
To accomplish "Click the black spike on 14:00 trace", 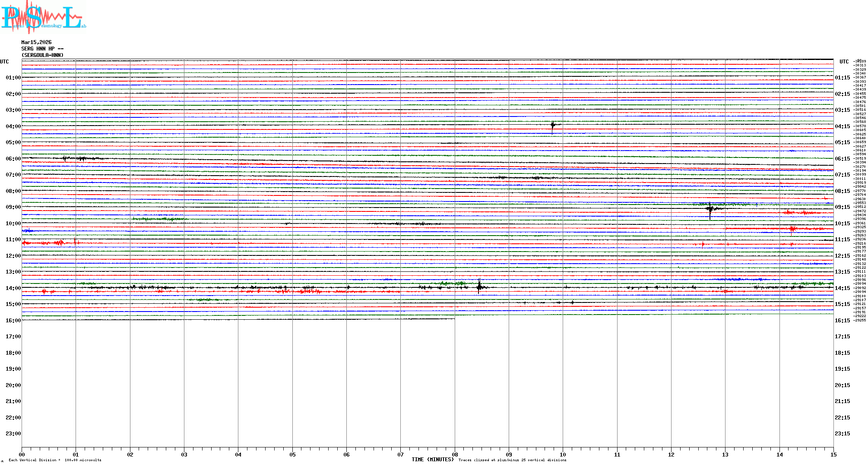I will (x=479, y=287).
